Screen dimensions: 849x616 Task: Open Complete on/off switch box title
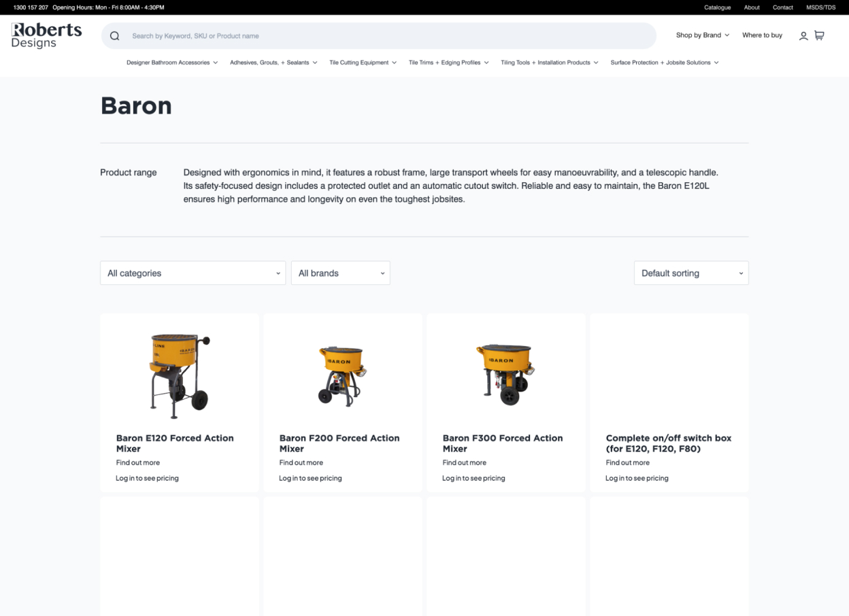pyautogui.click(x=669, y=443)
